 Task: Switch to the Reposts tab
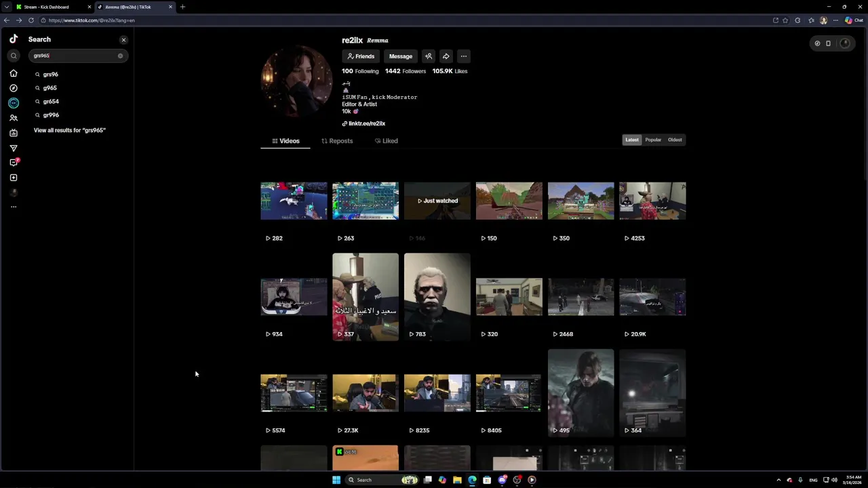[337, 141]
